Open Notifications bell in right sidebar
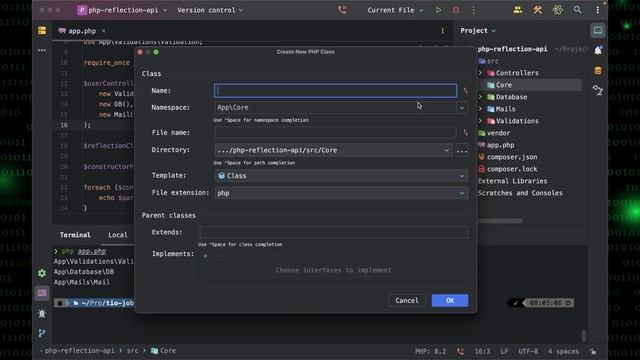 (x=598, y=50)
